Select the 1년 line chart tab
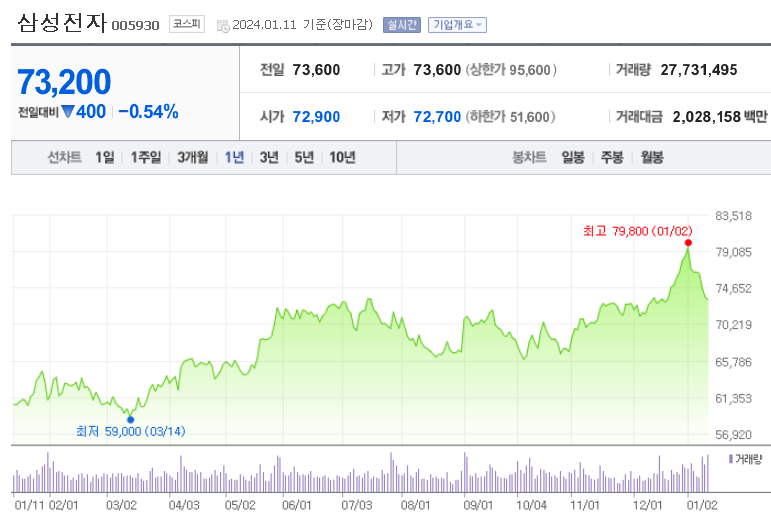This screenshot has width=771, height=529. coord(234,157)
